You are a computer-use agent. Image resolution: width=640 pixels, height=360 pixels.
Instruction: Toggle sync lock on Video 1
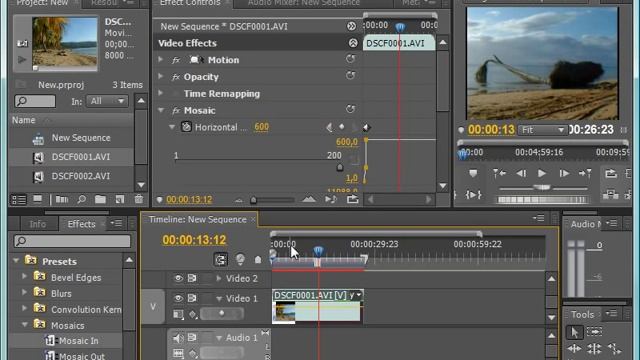pos(192,298)
